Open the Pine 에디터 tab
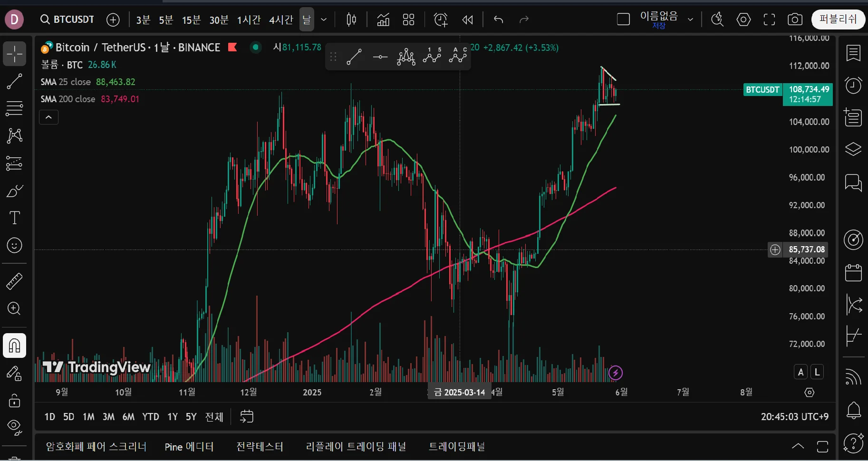Screen dimensions: 868x461 pos(189,447)
